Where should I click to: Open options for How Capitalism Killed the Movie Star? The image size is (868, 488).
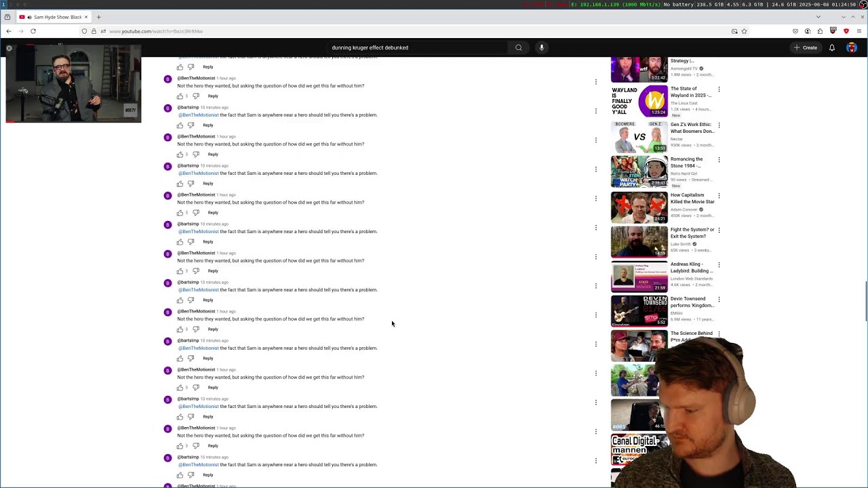(719, 196)
